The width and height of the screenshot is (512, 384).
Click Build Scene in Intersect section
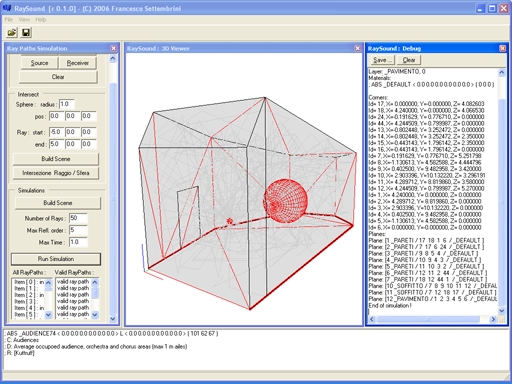[56, 159]
